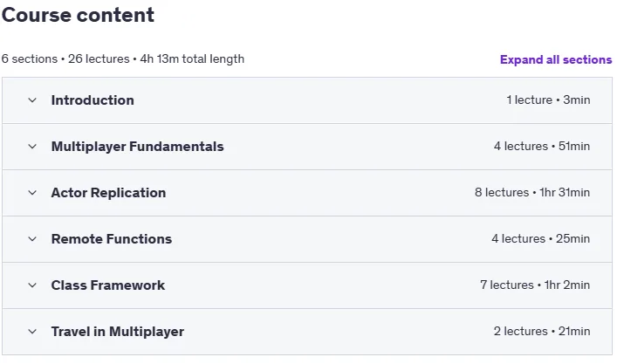Open the Travel in Multiplayer title
Viewport: 617px width, 364px height.
117,332
